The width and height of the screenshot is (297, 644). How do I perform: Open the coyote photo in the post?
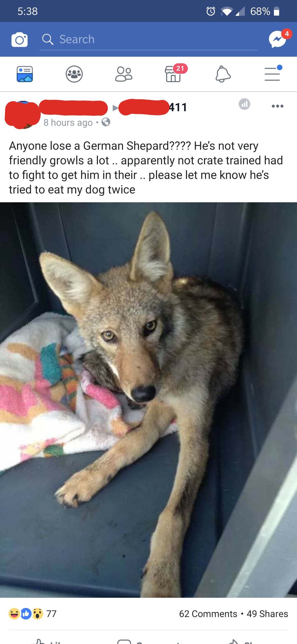tap(148, 400)
